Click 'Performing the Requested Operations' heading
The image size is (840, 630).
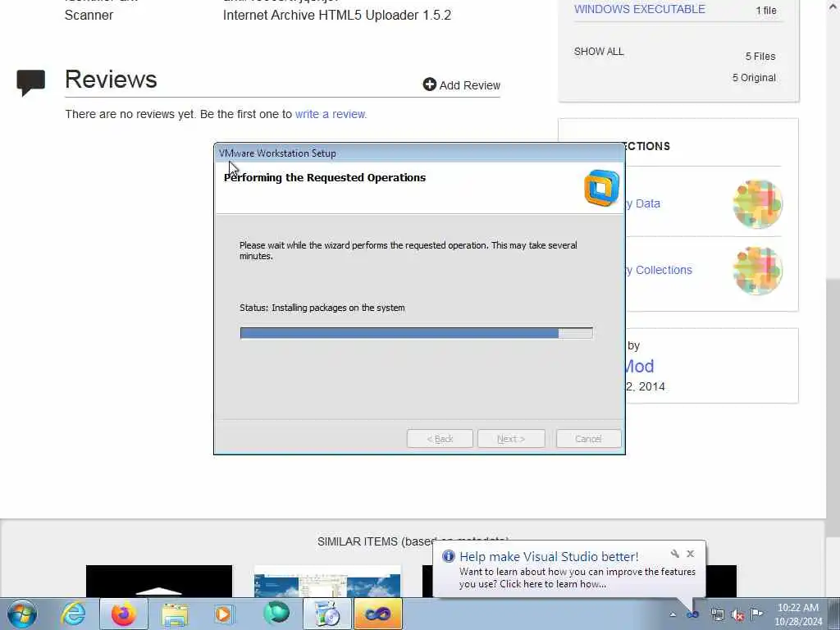pyautogui.click(x=325, y=178)
